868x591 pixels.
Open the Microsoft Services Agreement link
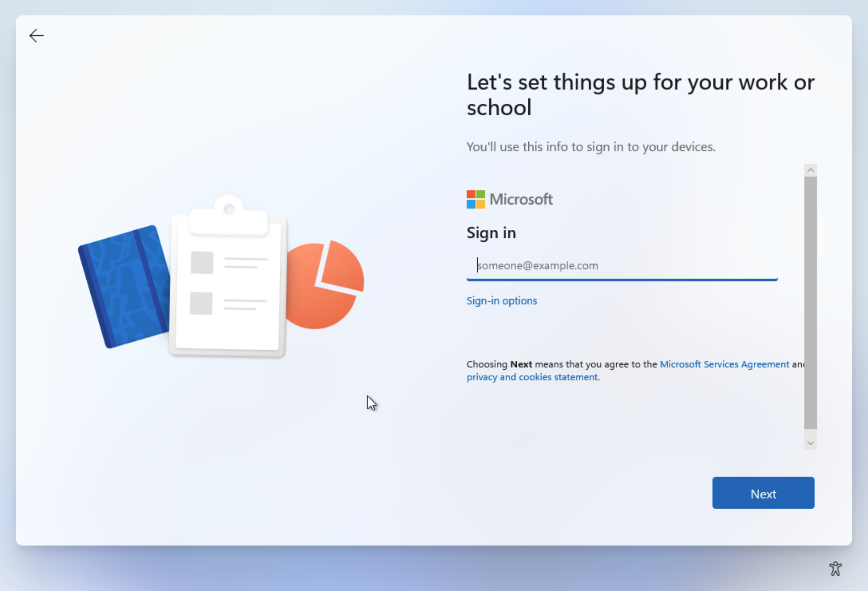tap(724, 364)
